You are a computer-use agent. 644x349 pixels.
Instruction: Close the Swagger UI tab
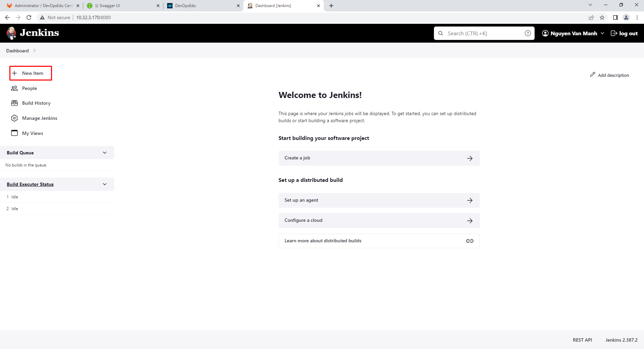point(158,6)
